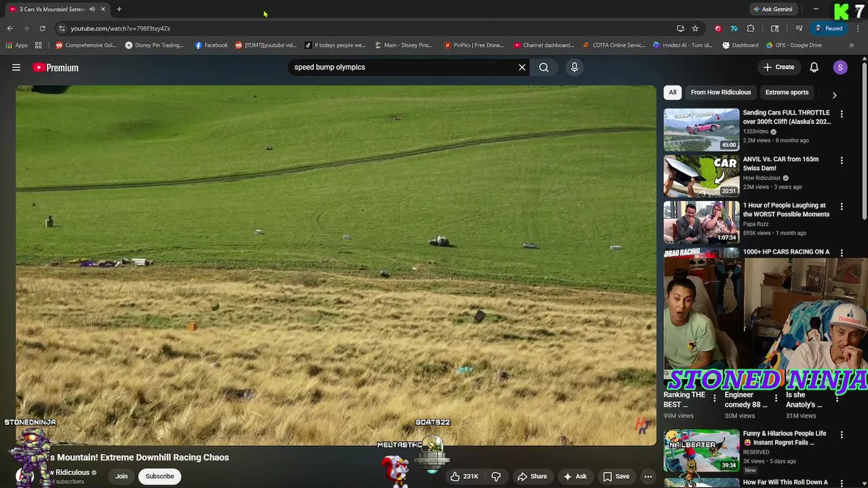The height and width of the screenshot is (488, 868).
Task: Select the Extreme sports chip
Action: click(787, 92)
